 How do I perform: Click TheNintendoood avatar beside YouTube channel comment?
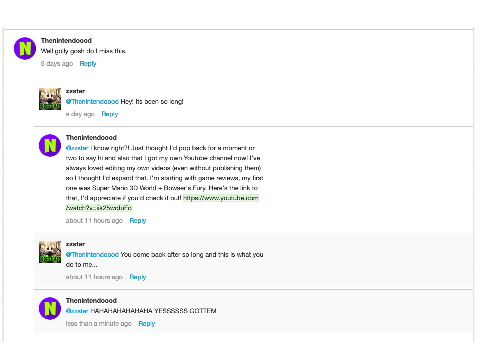click(50, 145)
